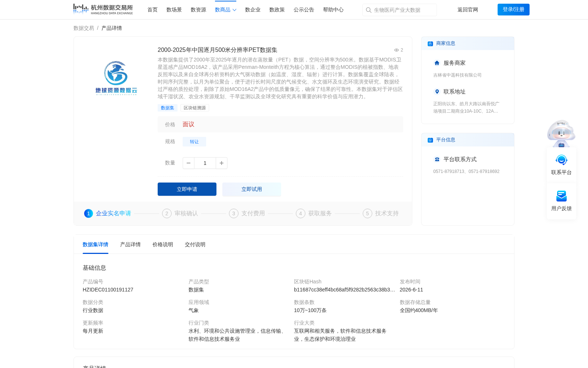588x368 pixels.
Task: Open 用户反馈 feedback panel
Action: click(x=562, y=201)
